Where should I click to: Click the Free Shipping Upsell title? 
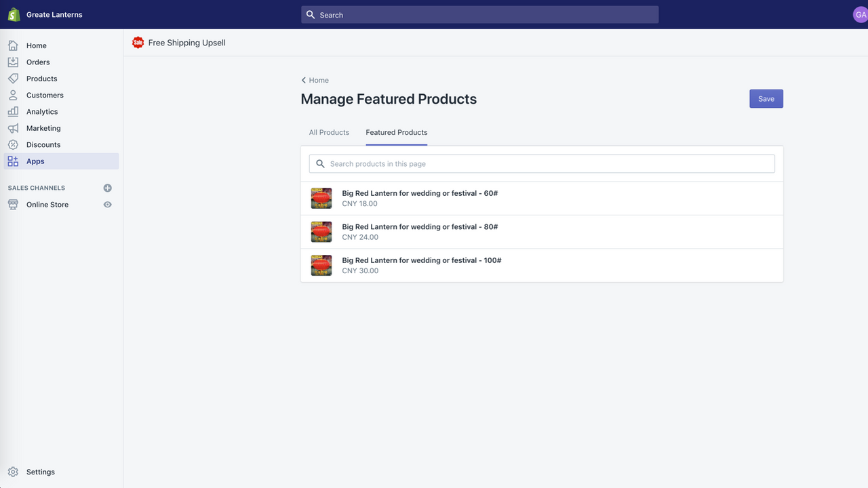coord(187,43)
